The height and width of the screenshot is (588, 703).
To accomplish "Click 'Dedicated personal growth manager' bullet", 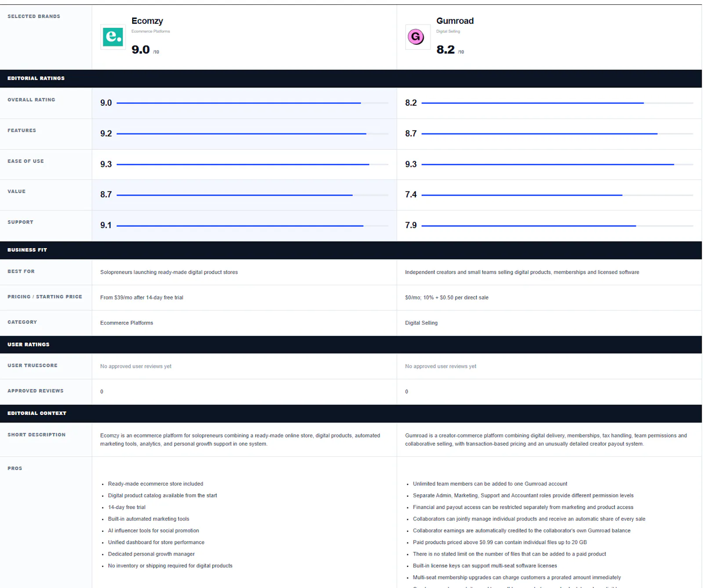I will pos(151,554).
